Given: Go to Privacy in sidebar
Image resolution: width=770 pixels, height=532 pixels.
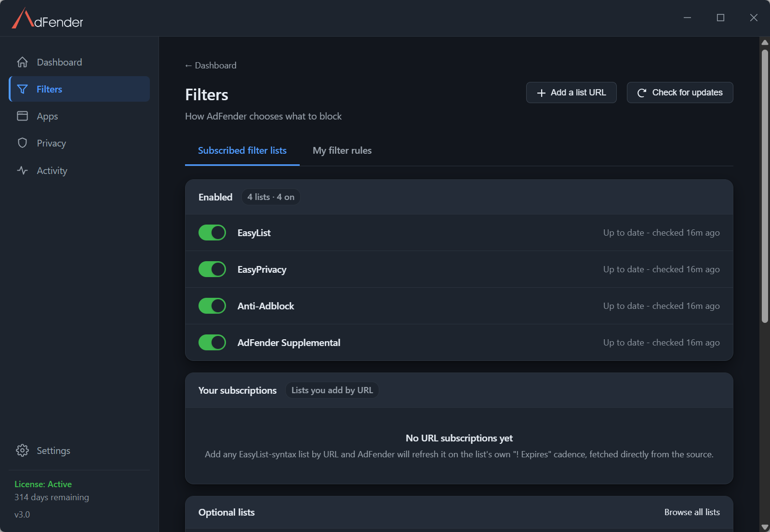Looking at the screenshot, I should [x=80, y=143].
